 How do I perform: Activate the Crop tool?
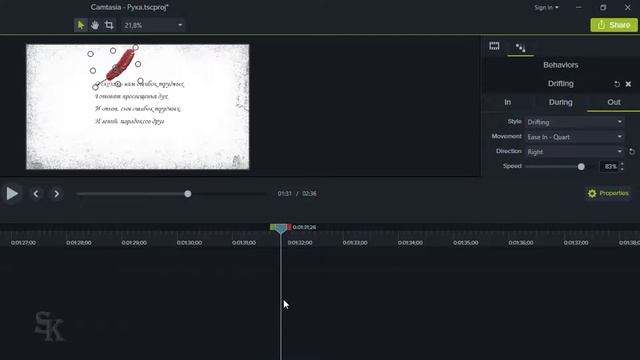click(x=109, y=25)
